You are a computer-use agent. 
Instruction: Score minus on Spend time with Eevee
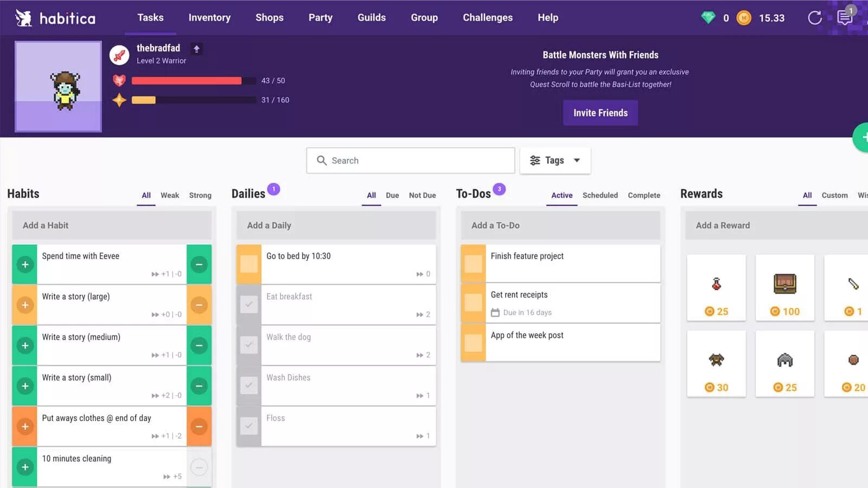(x=199, y=264)
